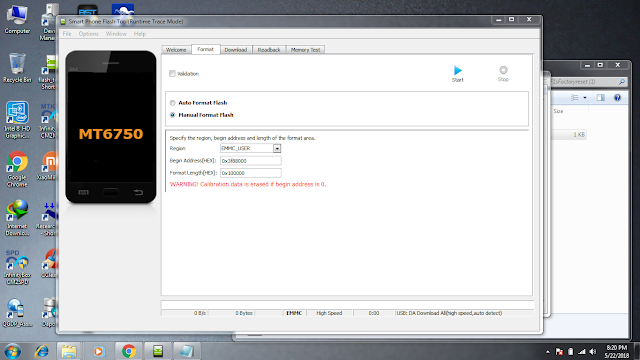640x360 pixels.
Task: Select Auto Format Flash option
Action: (x=173, y=103)
